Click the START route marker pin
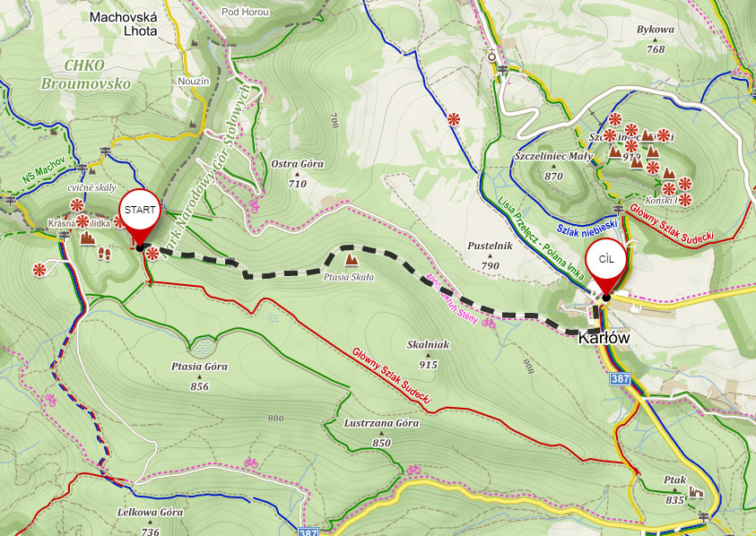This screenshot has height=536, width=756. (x=140, y=220)
